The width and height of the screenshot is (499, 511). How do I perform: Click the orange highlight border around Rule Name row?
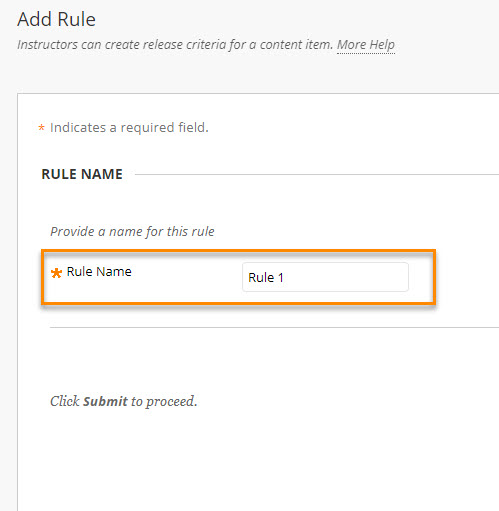[x=238, y=251]
